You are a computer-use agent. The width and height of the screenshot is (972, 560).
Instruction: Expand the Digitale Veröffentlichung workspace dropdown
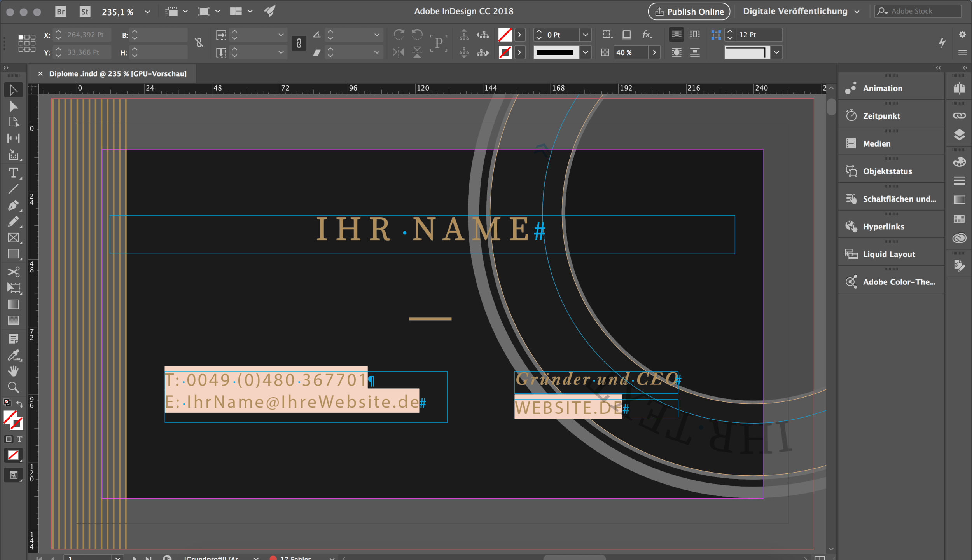click(857, 12)
